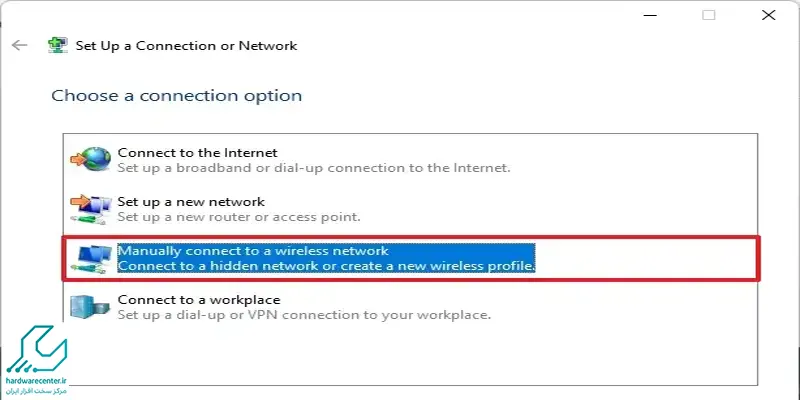Image resolution: width=800 pixels, height=400 pixels.
Task: Click the monitors icon for Manually connect wireless
Action: pyautogui.click(x=90, y=259)
